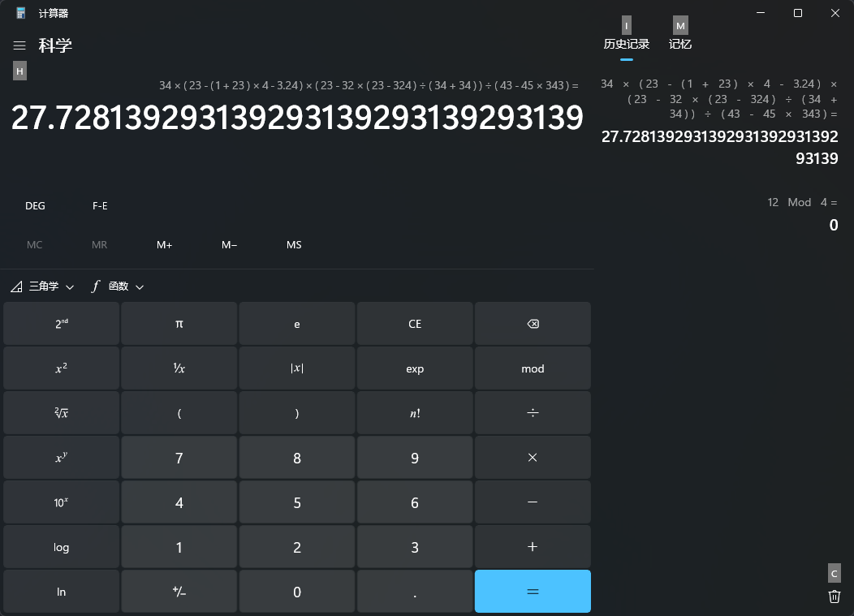
Task: Click digit 9 key
Action: 415,458
